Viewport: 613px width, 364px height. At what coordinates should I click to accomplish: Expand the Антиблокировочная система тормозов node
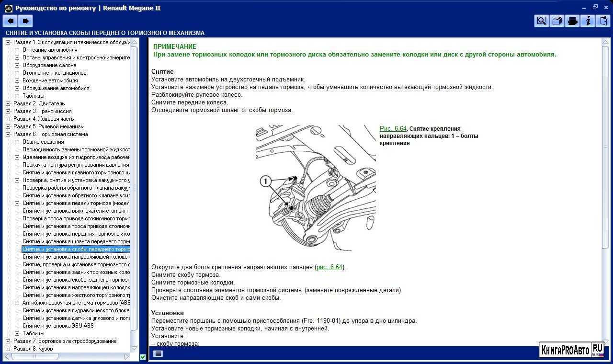(17, 303)
